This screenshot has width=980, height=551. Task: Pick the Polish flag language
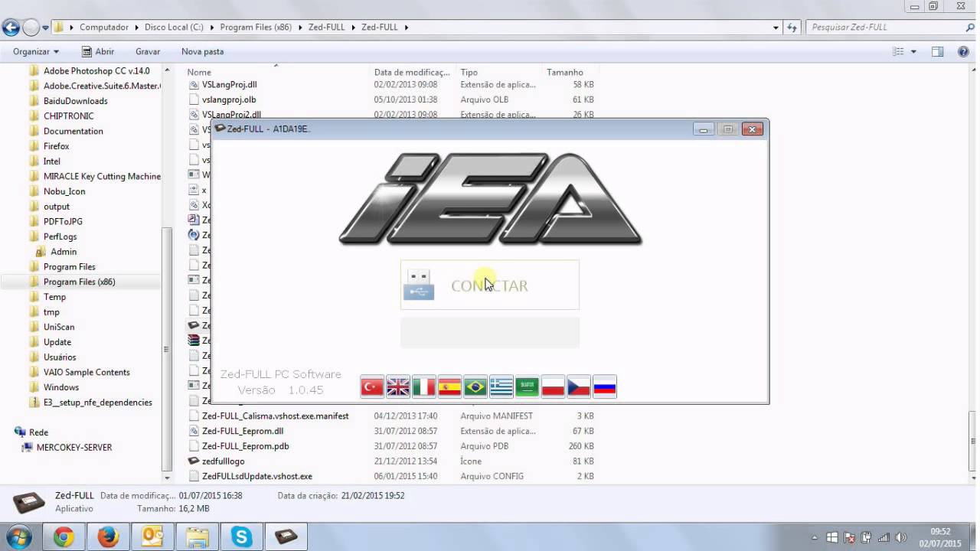click(553, 387)
